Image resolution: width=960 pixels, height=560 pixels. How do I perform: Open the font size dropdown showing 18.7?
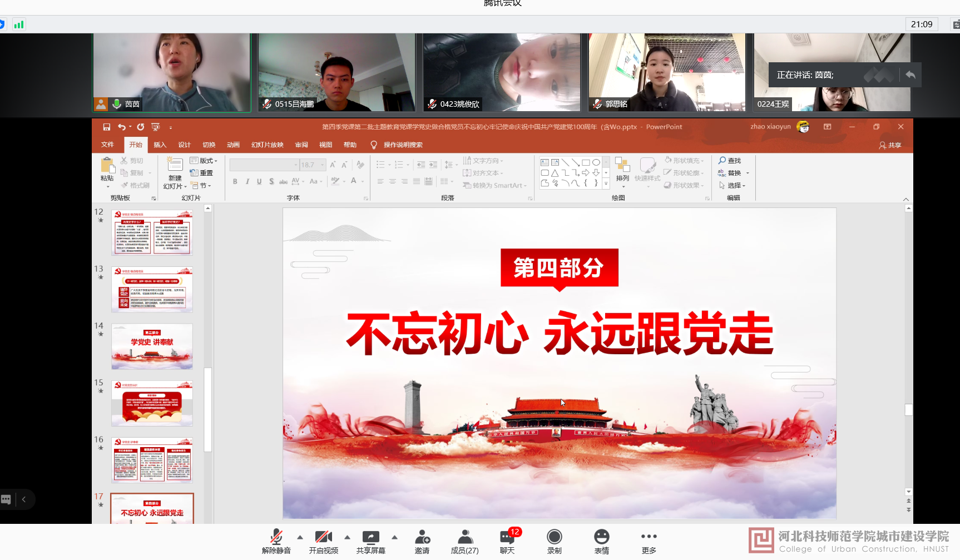(x=323, y=165)
